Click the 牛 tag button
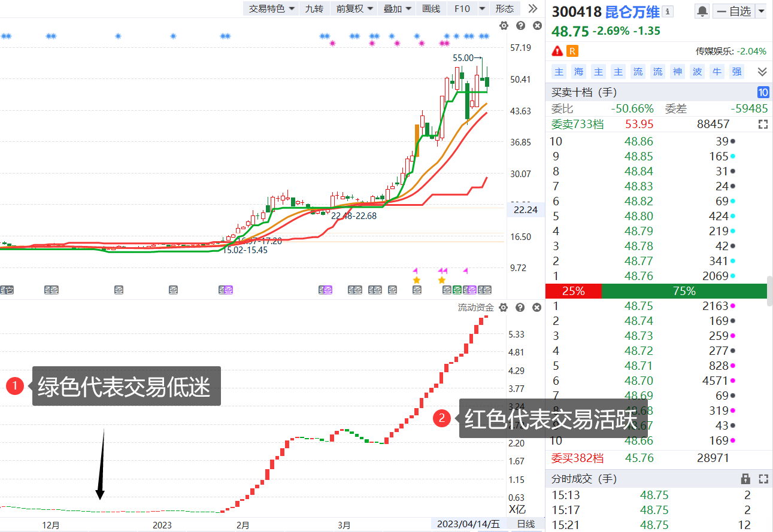The height and width of the screenshot is (532, 773). [717, 72]
